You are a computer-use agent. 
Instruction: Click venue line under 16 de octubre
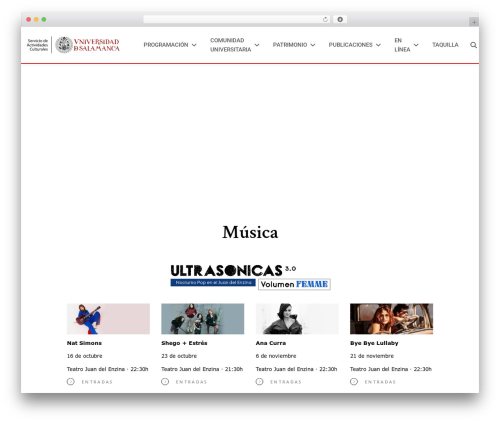(x=107, y=369)
